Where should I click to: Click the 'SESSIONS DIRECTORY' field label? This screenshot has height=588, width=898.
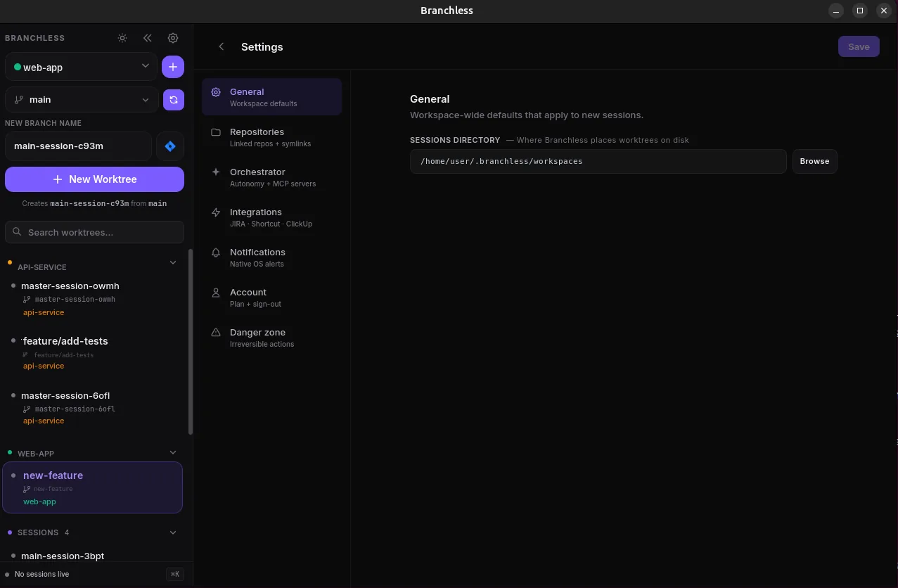click(455, 140)
